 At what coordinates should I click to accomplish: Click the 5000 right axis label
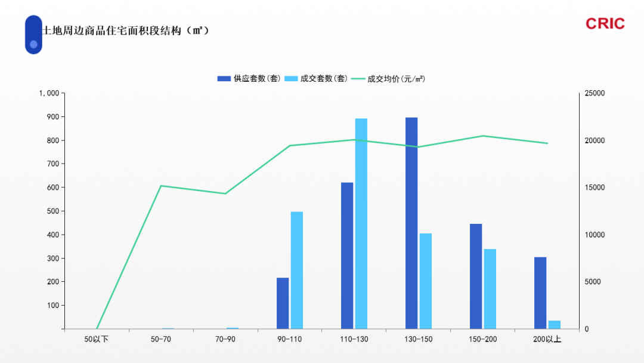593,282
